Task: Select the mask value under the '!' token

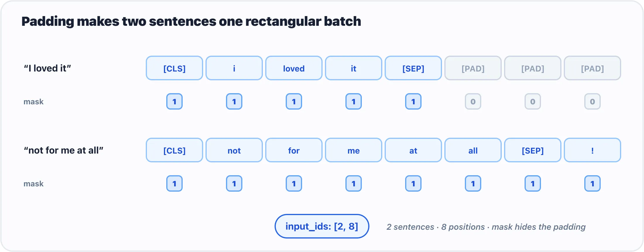Action: point(592,184)
